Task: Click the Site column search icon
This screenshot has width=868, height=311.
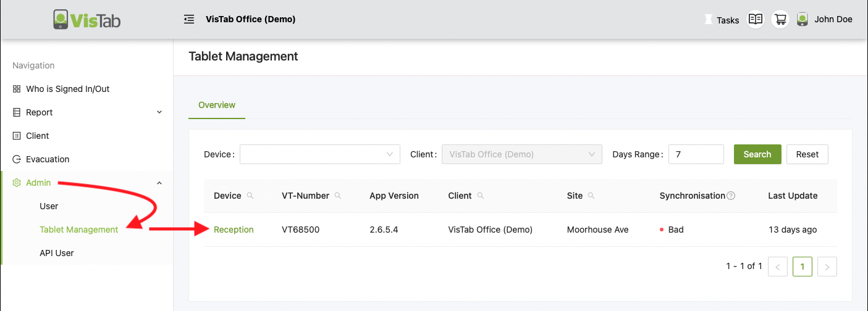Action: (591, 196)
